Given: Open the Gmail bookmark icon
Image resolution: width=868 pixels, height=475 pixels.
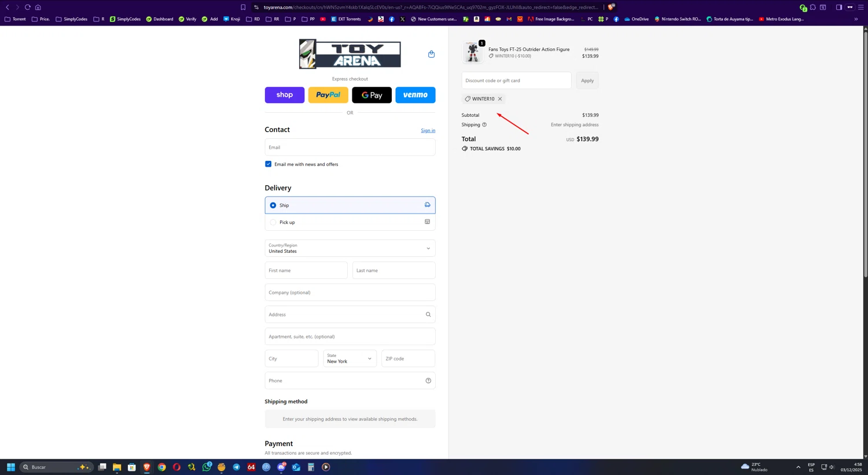Looking at the screenshot, I should tap(509, 19).
